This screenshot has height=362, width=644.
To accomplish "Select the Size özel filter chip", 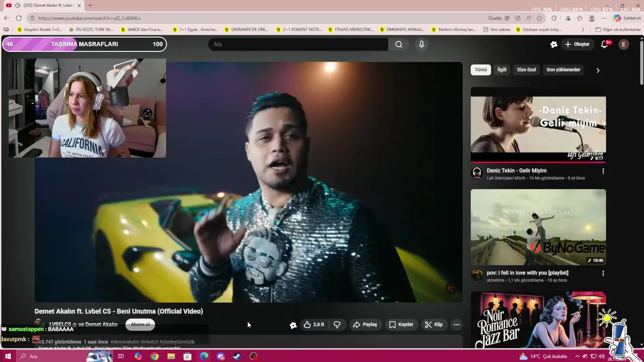I will coord(526,70).
